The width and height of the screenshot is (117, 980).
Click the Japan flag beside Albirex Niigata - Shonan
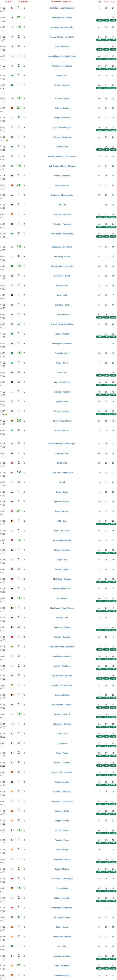point(12,18)
